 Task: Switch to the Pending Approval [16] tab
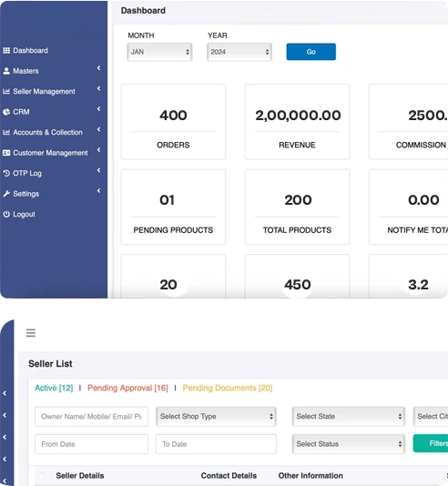pos(127,388)
